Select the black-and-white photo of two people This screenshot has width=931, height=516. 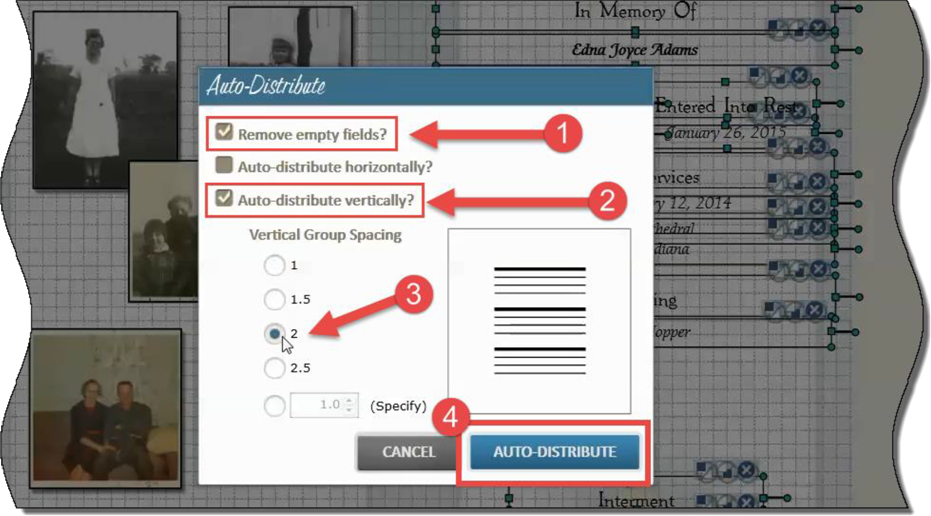coord(164,232)
